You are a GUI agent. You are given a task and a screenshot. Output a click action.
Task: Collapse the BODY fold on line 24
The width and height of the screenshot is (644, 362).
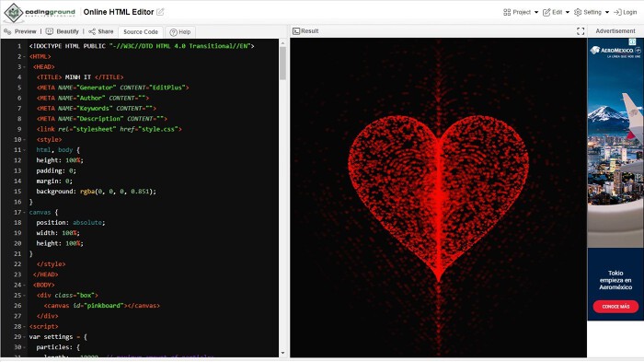pyautogui.click(x=24, y=285)
